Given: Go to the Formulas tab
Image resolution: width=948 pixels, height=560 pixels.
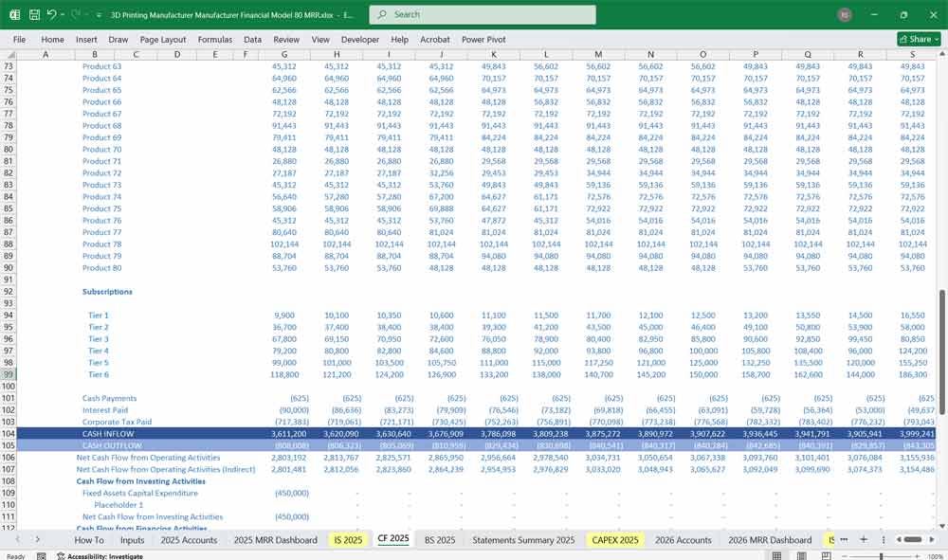Looking at the screenshot, I should coord(214,39).
